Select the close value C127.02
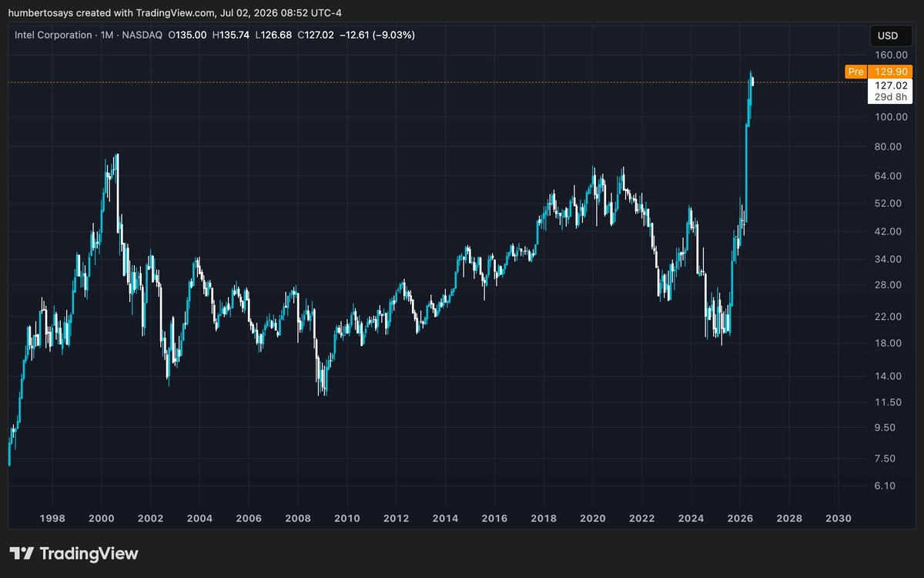 click(316, 35)
